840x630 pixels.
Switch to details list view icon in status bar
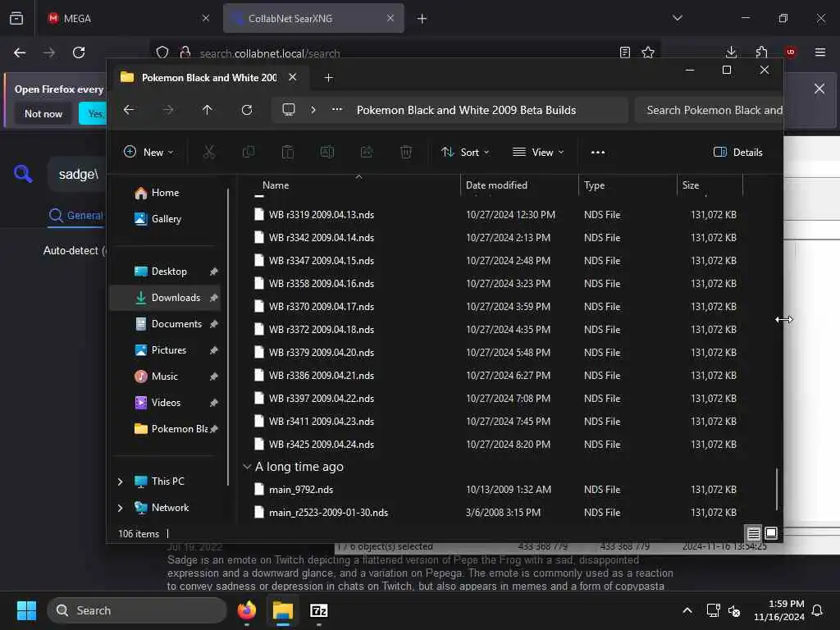753,533
